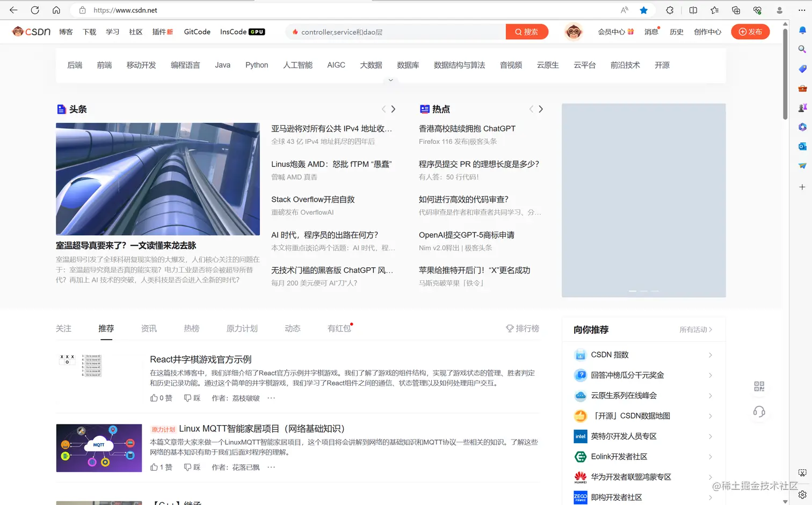The width and height of the screenshot is (812, 505).
Task: Open Edge sidebar Outlook icon
Action: pos(802,146)
